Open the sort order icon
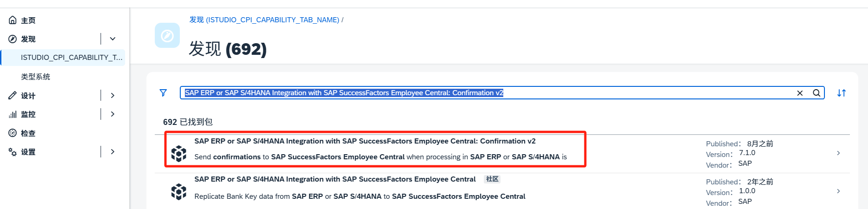 842,93
